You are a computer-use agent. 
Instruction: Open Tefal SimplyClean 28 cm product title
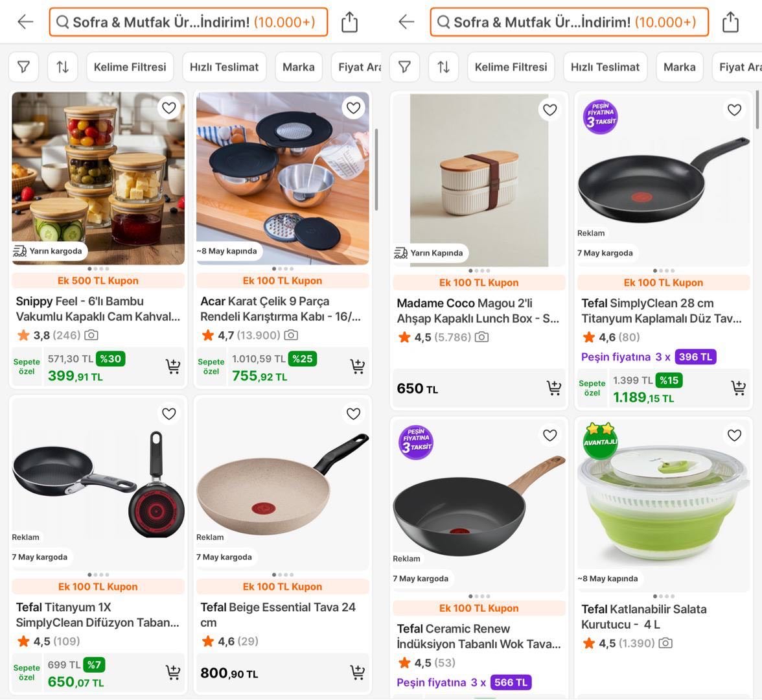(x=662, y=310)
